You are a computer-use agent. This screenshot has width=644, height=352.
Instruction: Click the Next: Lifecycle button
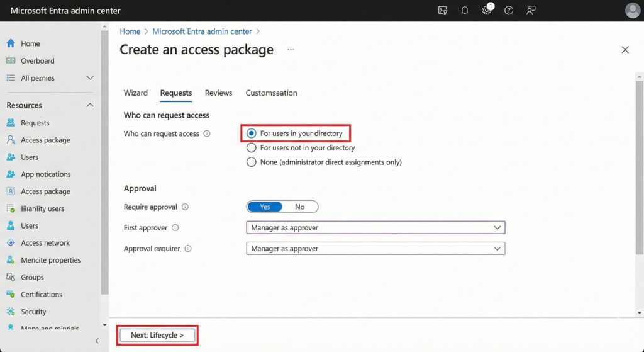click(157, 336)
